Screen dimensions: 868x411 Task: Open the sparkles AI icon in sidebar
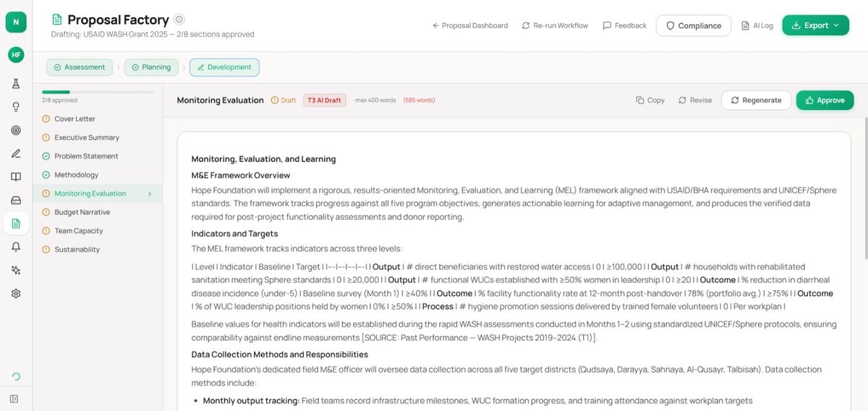(16, 270)
